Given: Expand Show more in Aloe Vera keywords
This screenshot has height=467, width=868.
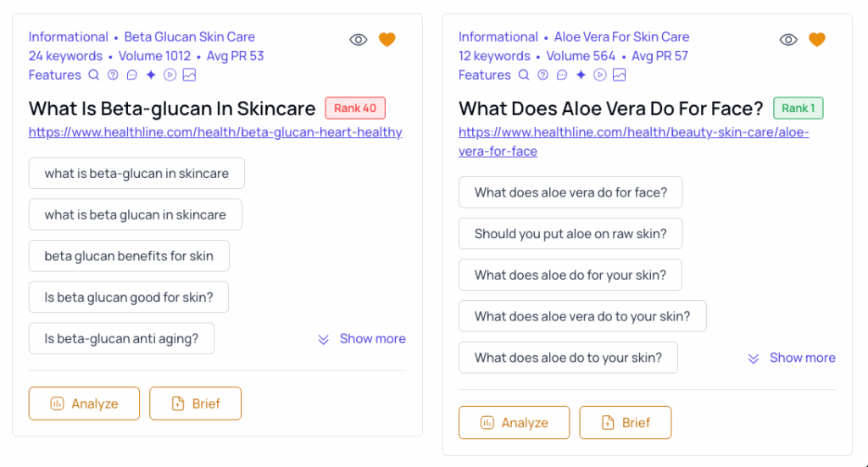Looking at the screenshot, I should tap(793, 358).
